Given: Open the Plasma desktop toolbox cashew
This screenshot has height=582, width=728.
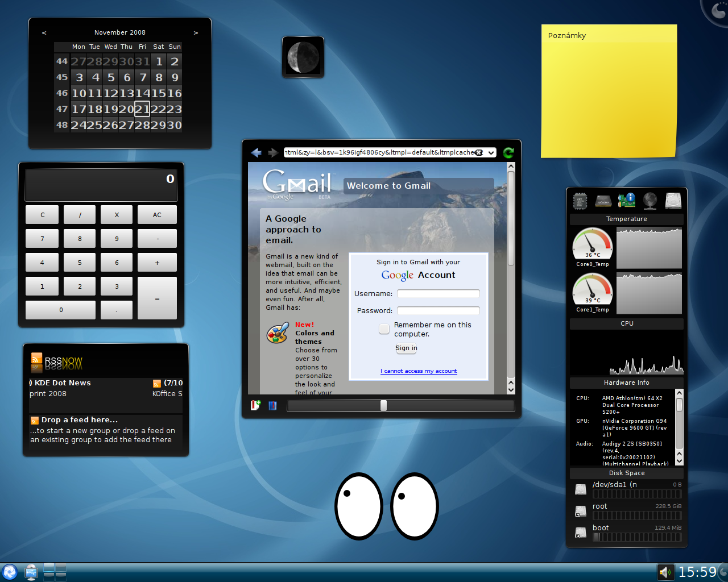Looking at the screenshot, I should coord(718,9).
